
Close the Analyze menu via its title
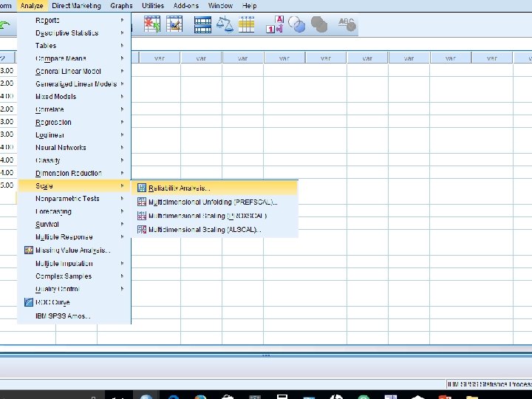(x=32, y=6)
